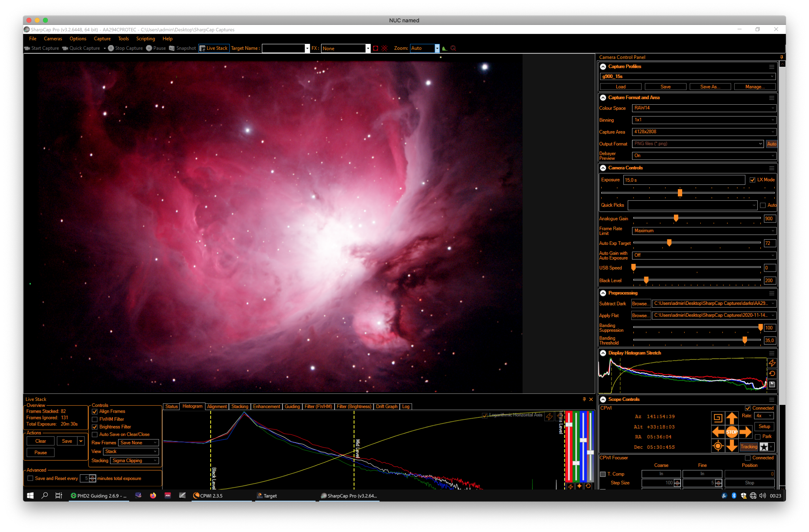Open the Colour Space RAW14 dropdown
Screen dimensions: 809x532
click(x=704, y=108)
